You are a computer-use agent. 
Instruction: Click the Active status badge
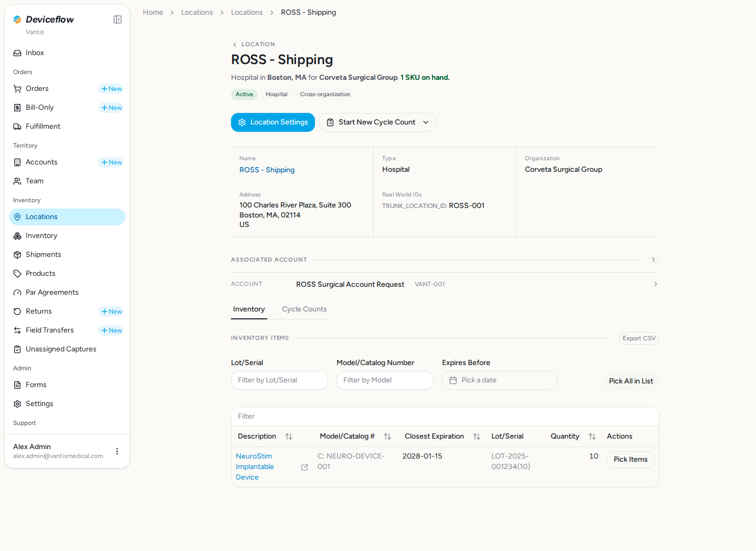click(244, 95)
